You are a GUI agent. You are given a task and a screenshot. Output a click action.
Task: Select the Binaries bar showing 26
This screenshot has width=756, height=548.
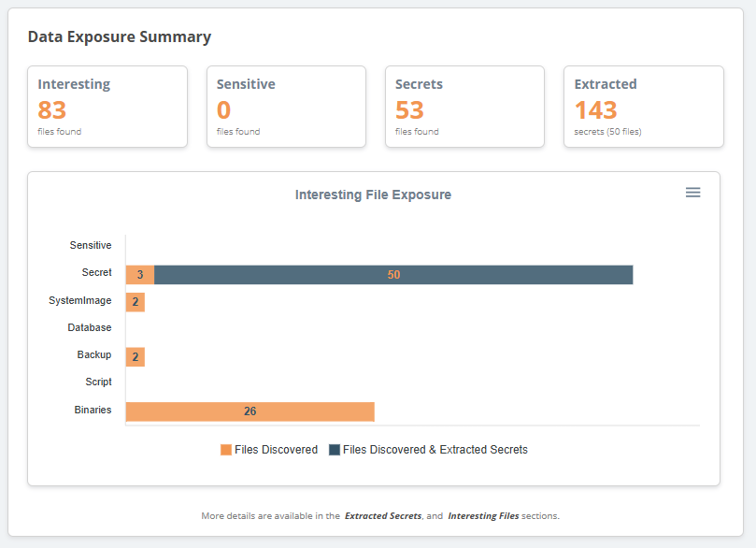248,411
